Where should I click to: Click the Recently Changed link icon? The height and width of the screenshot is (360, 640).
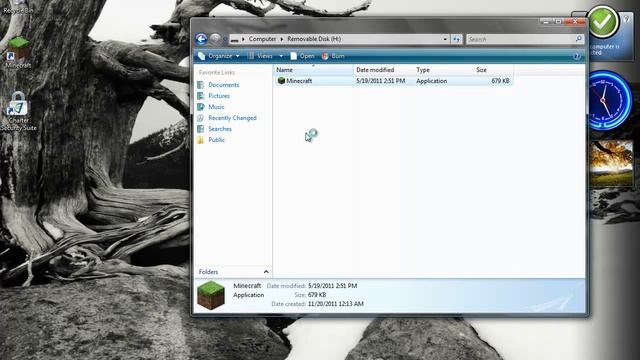click(200, 118)
